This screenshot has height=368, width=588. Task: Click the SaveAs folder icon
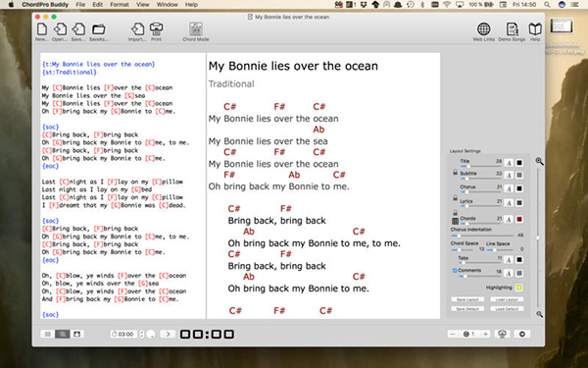click(x=99, y=29)
